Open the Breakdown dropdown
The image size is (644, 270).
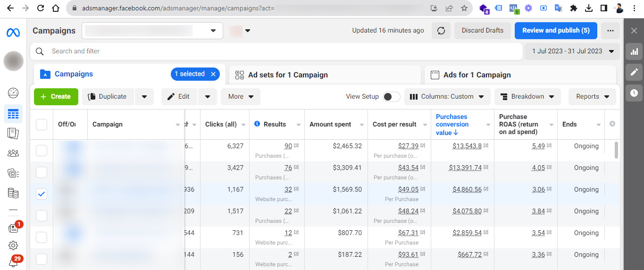coord(527,97)
